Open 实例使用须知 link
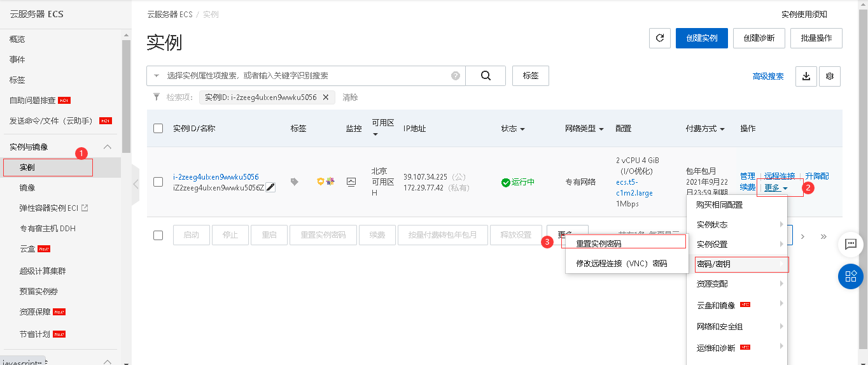The height and width of the screenshot is (365, 868). pyautogui.click(x=804, y=15)
